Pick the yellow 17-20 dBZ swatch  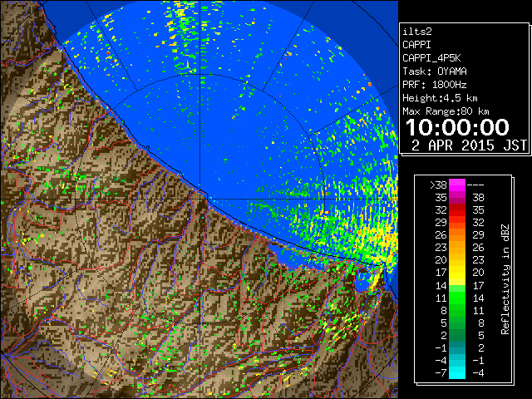tap(457, 273)
